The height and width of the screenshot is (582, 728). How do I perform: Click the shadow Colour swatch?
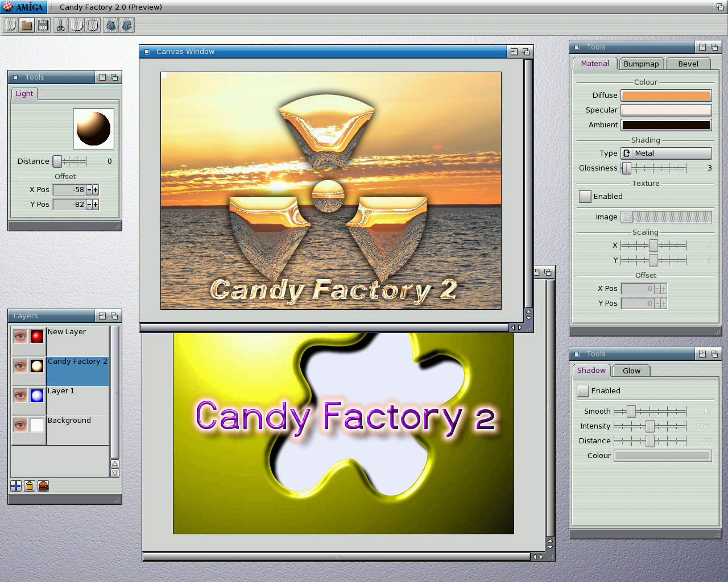pyautogui.click(x=663, y=456)
